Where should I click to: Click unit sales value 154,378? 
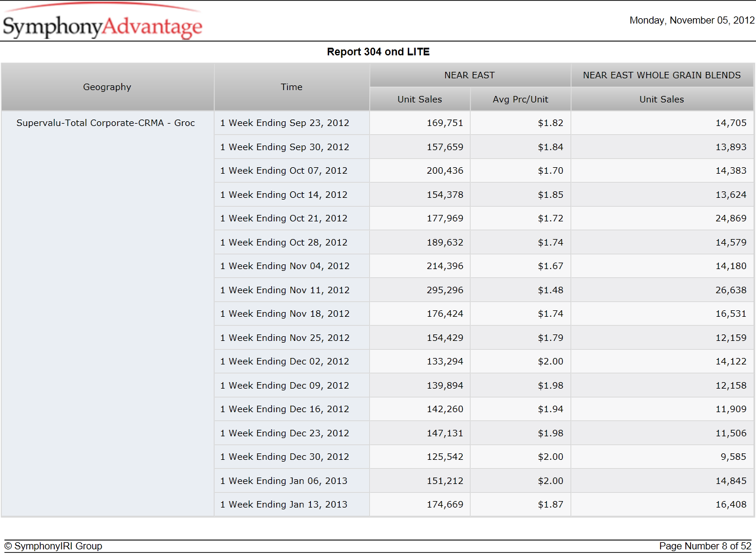pos(445,195)
